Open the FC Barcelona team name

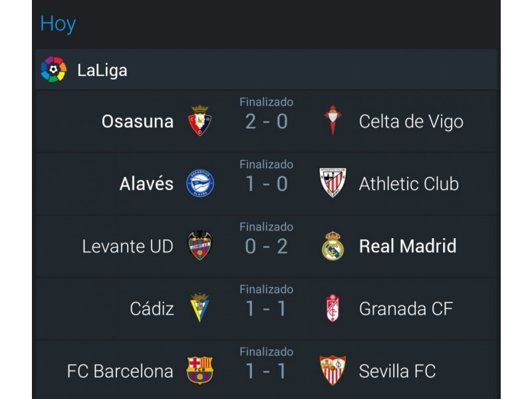pyautogui.click(x=120, y=371)
